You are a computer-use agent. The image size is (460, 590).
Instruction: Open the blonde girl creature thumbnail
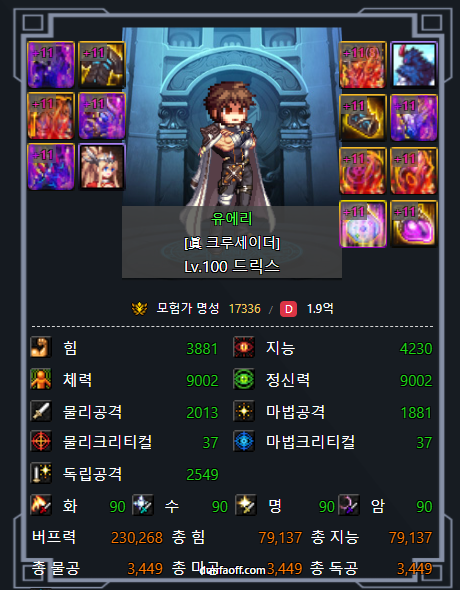tap(102, 167)
